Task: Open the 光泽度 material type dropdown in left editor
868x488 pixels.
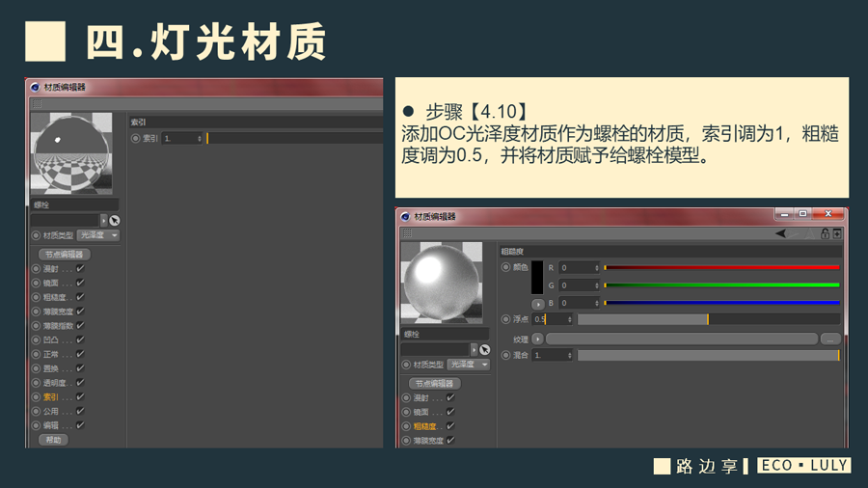Action: pyautogui.click(x=98, y=235)
